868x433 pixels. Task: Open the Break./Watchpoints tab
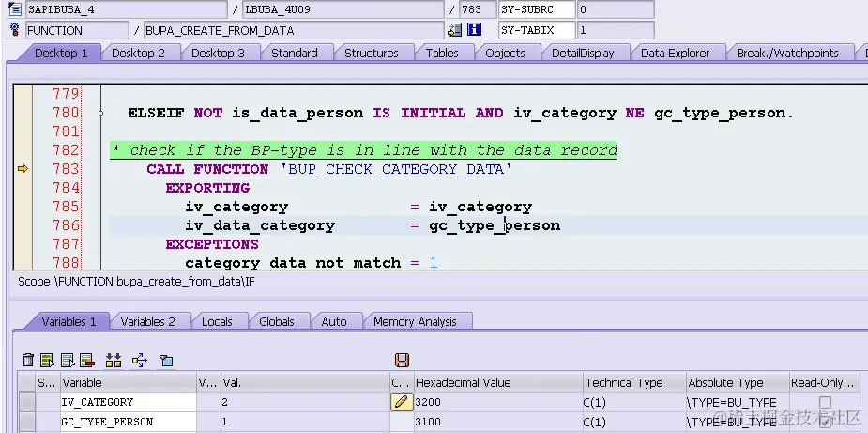[787, 54]
